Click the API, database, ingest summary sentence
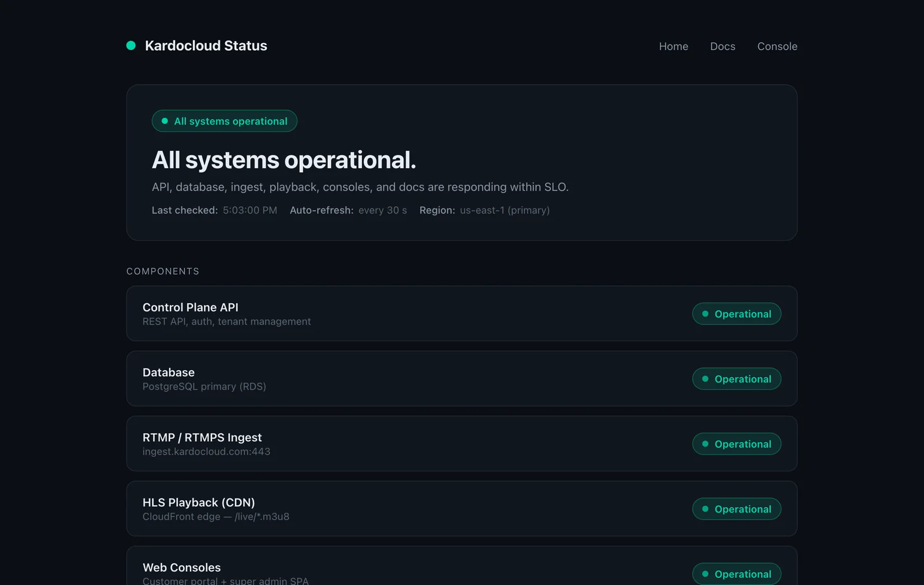 tap(360, 187)
